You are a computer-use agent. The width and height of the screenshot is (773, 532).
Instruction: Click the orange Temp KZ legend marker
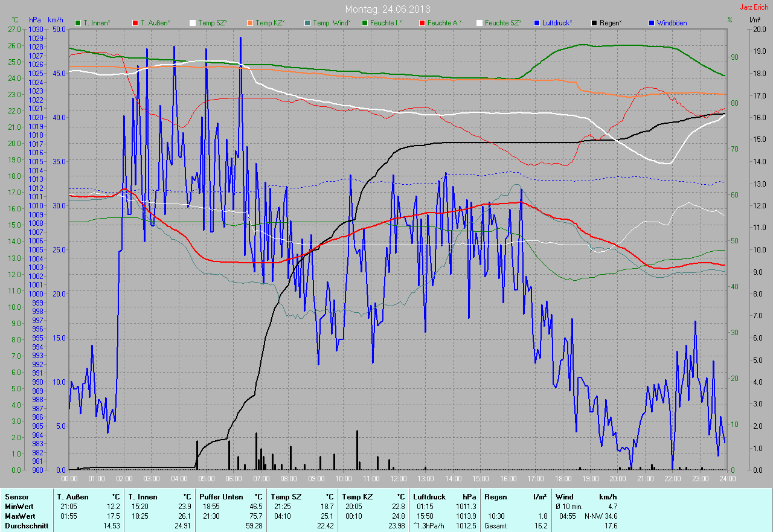coord(250,23)
